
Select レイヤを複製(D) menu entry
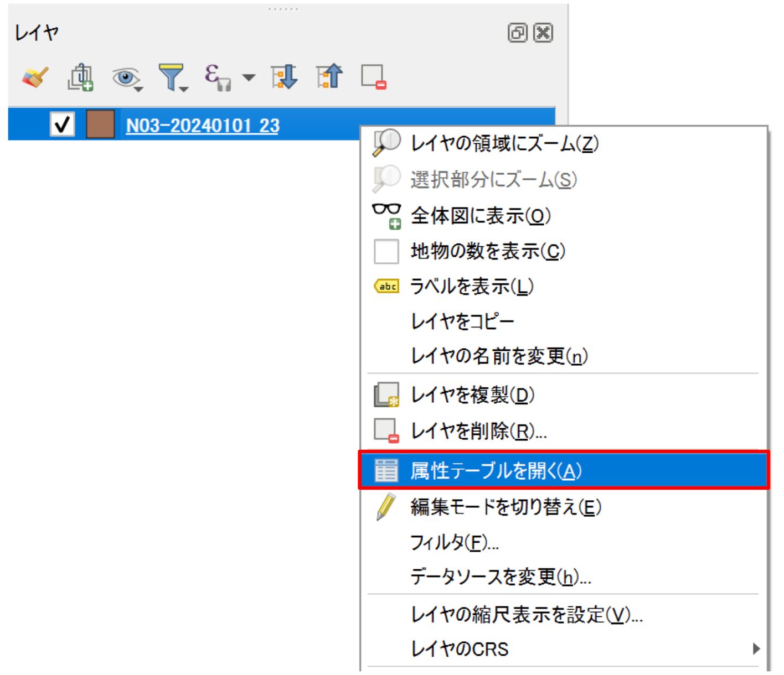pos(564,395)
